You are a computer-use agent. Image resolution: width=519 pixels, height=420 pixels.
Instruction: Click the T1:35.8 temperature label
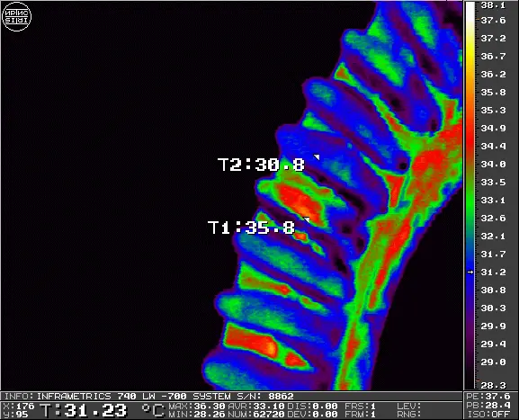click(251, 228)
